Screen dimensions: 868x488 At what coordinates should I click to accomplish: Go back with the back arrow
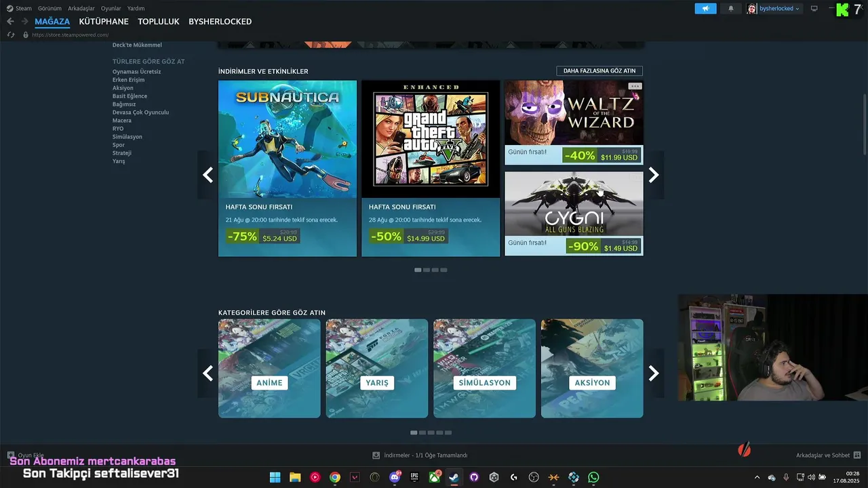(10, 22)
